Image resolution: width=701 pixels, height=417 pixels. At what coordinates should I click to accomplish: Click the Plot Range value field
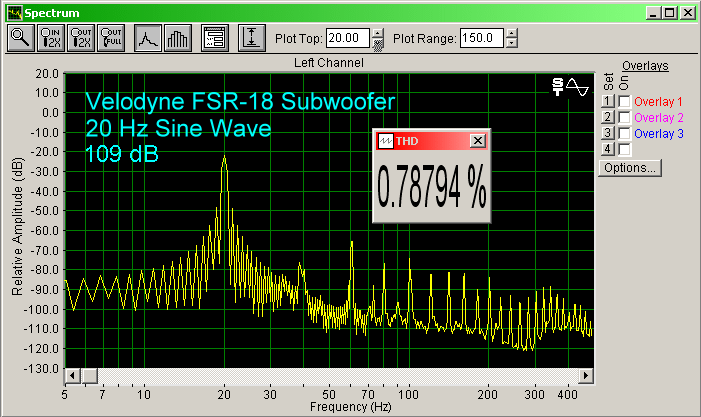[x=482, y=38]
